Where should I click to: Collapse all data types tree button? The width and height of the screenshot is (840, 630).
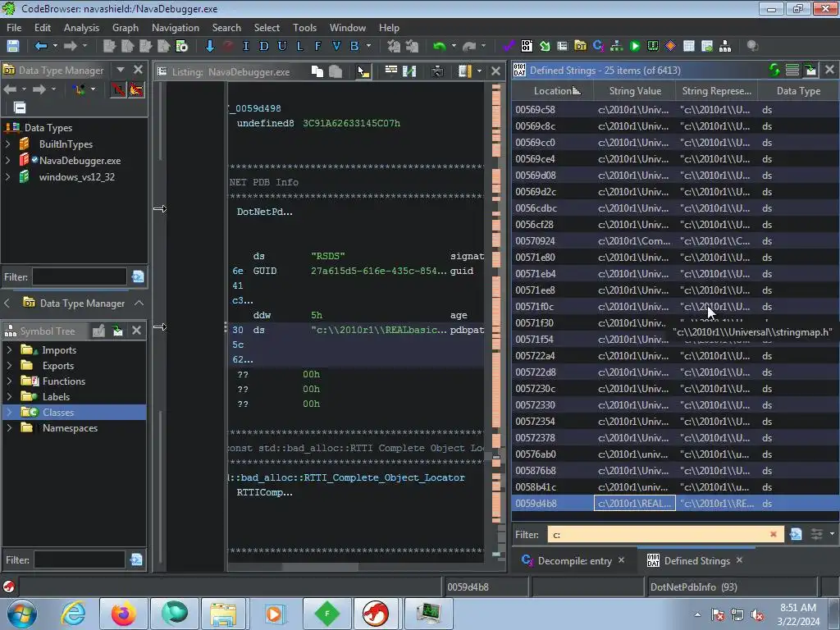tap(20, 107)
